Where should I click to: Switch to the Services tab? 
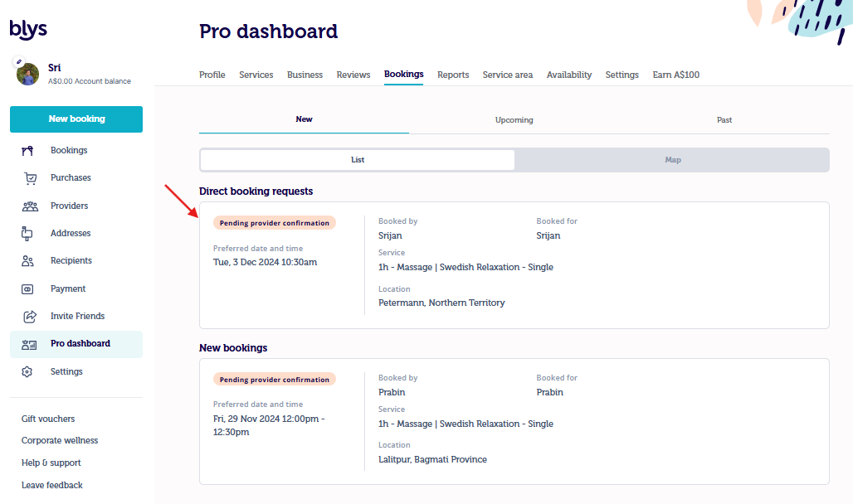point(256,75)
